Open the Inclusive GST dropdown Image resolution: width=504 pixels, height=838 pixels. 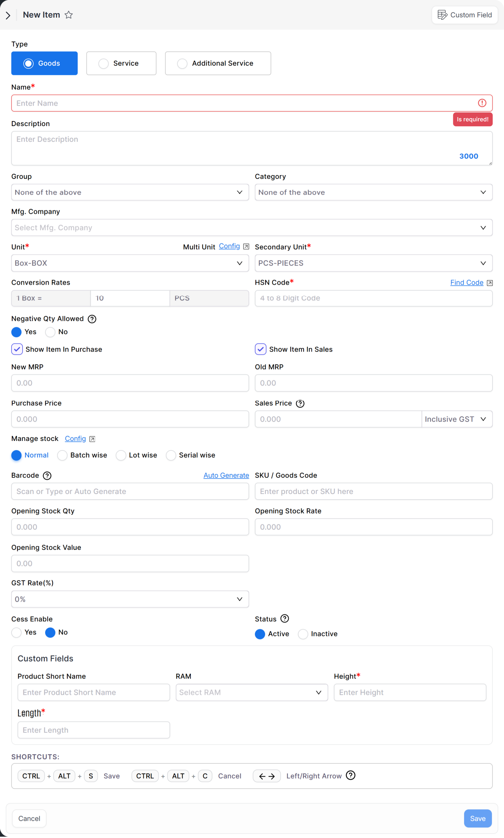pyautogui.click(x=457, y=419)
